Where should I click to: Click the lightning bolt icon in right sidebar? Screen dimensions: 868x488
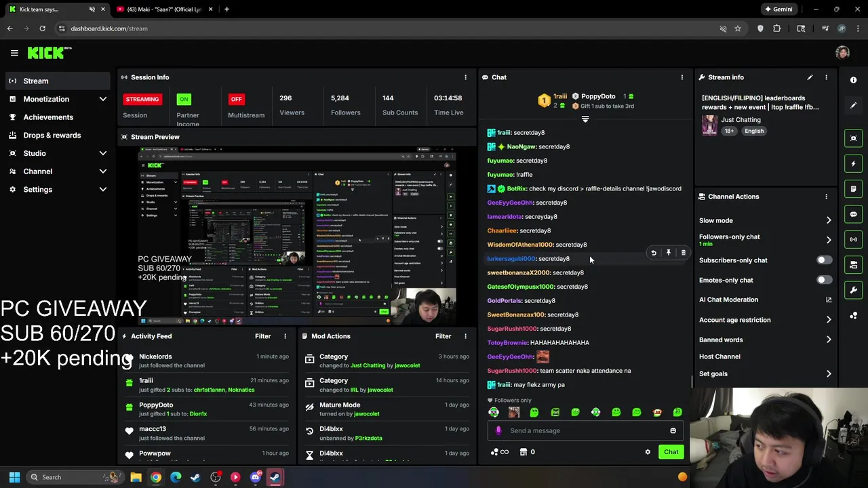[854, 163]
